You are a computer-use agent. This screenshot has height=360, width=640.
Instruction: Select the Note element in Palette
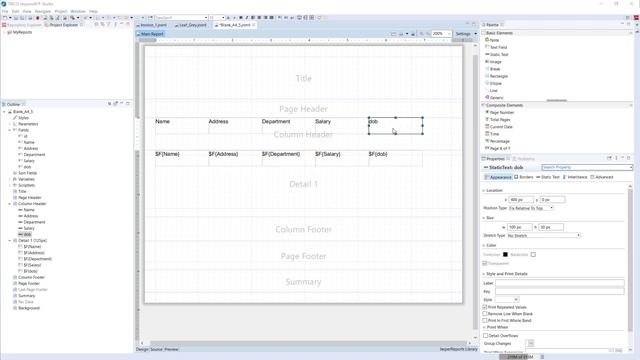[x=491, y=40]
